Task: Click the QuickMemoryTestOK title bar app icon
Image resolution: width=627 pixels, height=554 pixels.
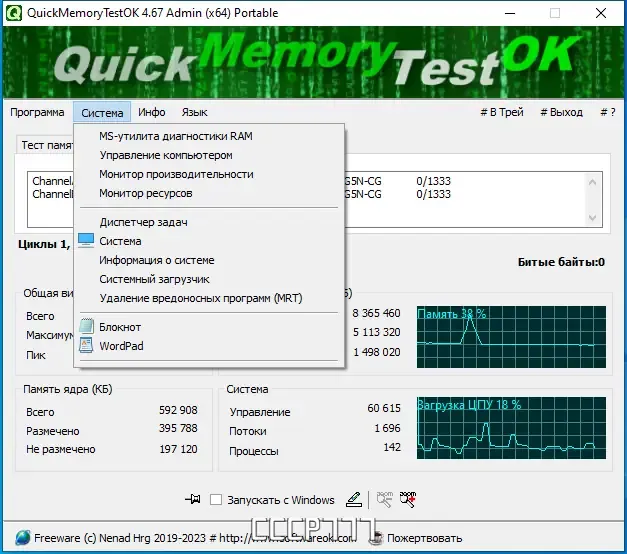Action: tap(14, 13)
